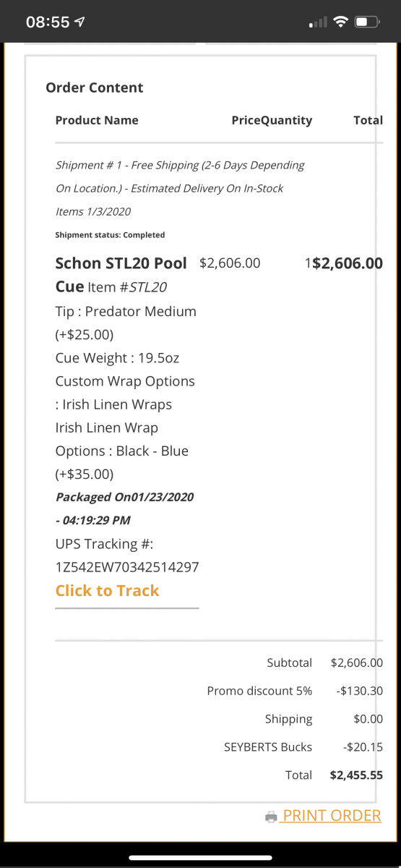Tap the bold $2,606.00 line total
401x868 pixels.
click(347, 263)
